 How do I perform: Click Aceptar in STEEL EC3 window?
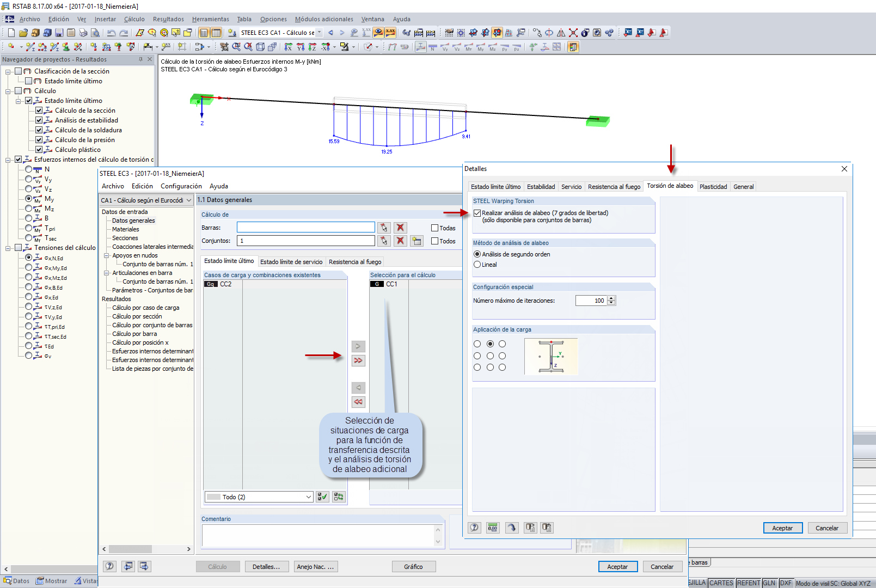pyautogui.click(x=617, y=567)
